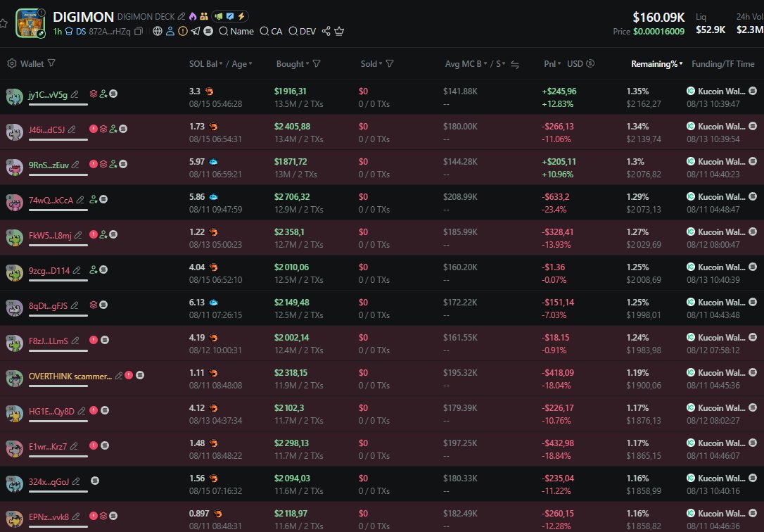Sort by SOL Bal column

[206, 64]
